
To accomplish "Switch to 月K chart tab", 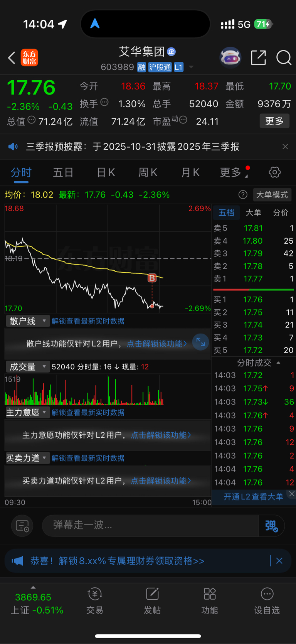I will pyautogui.click(x=190, y=172).
